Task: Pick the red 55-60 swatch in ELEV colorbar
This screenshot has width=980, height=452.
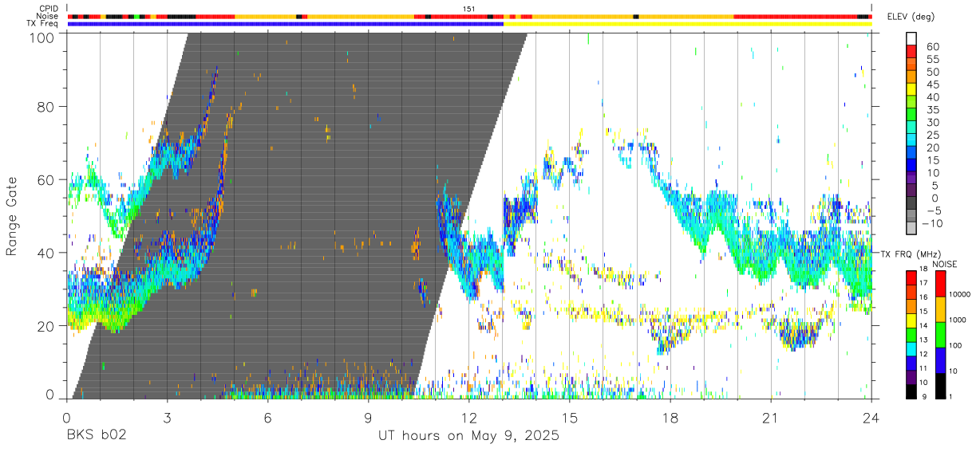Action: (912, 51)
